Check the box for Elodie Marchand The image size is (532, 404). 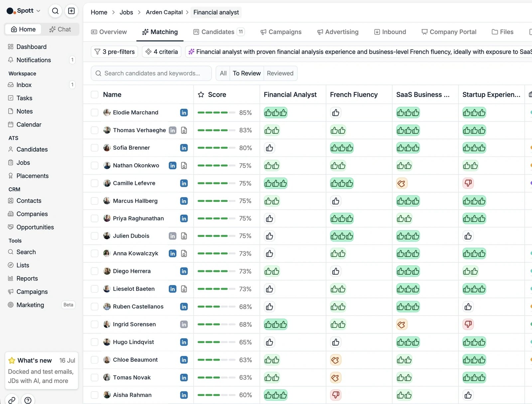click(x=95, y=113)
